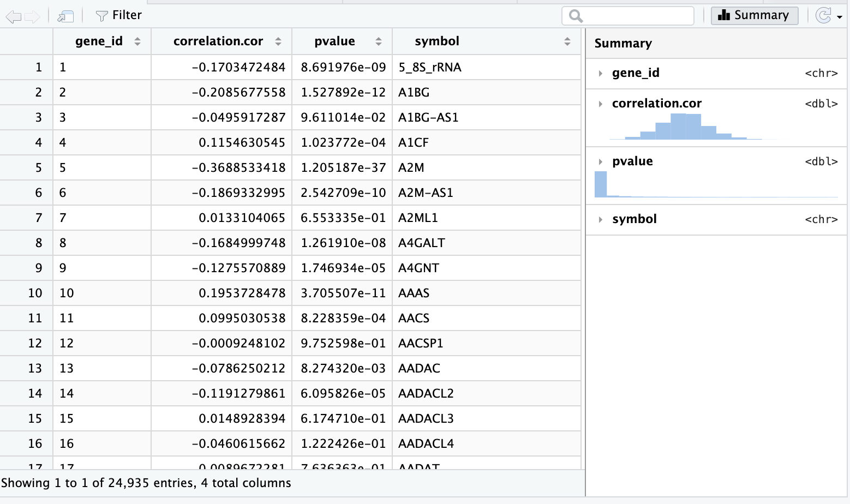Select the A2ML1 symbol cell

coord(486,218)
